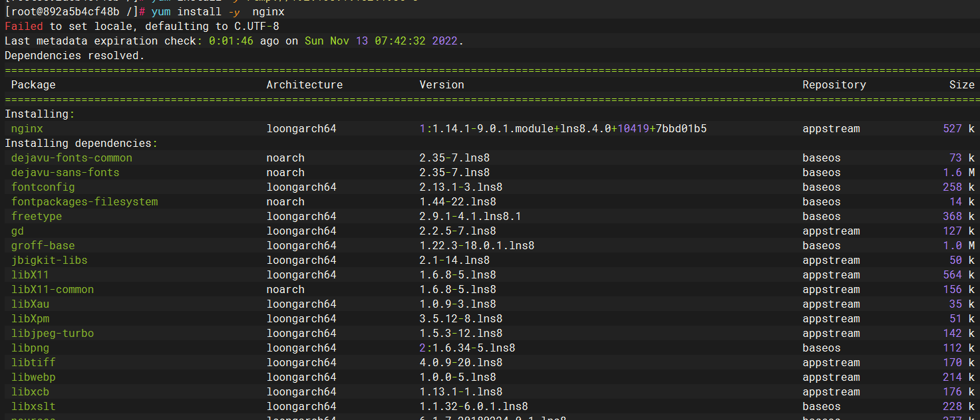Click the elapsed time '0:01:46'
Viewport: 980px width, 420px height.
click(x=231, y=41)
